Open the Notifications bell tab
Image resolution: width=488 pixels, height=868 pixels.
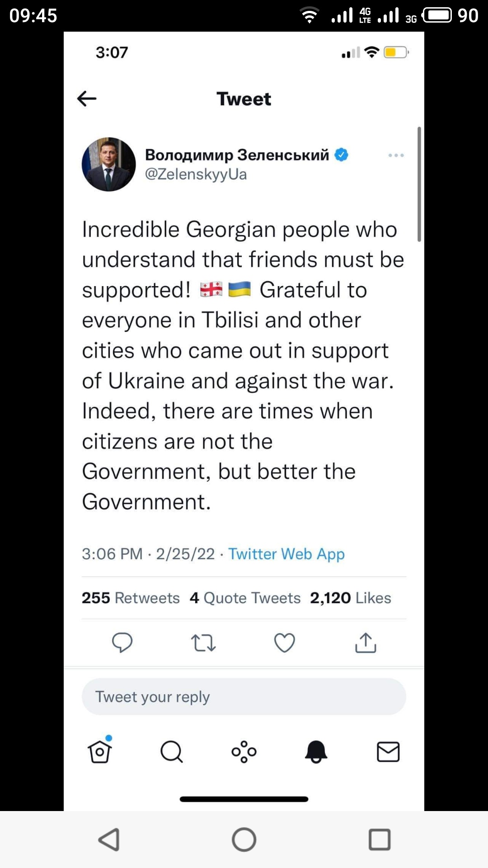(x=316, y=752)
